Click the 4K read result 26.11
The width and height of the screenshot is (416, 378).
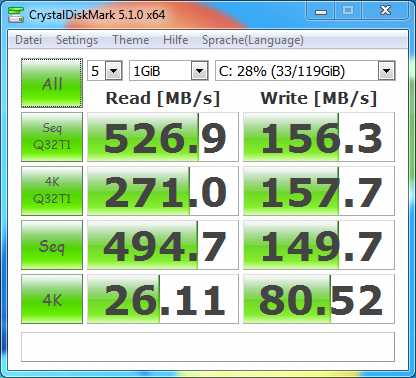point(163,299)
